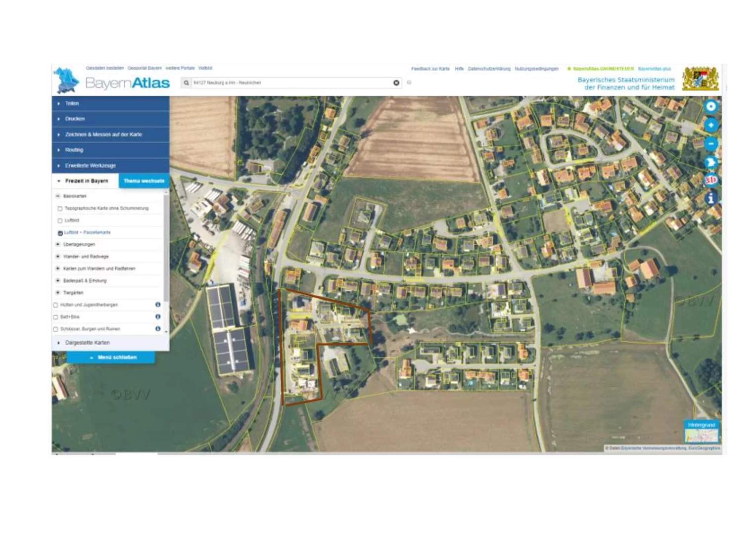Click the search magnifier icon

[187, 83]
